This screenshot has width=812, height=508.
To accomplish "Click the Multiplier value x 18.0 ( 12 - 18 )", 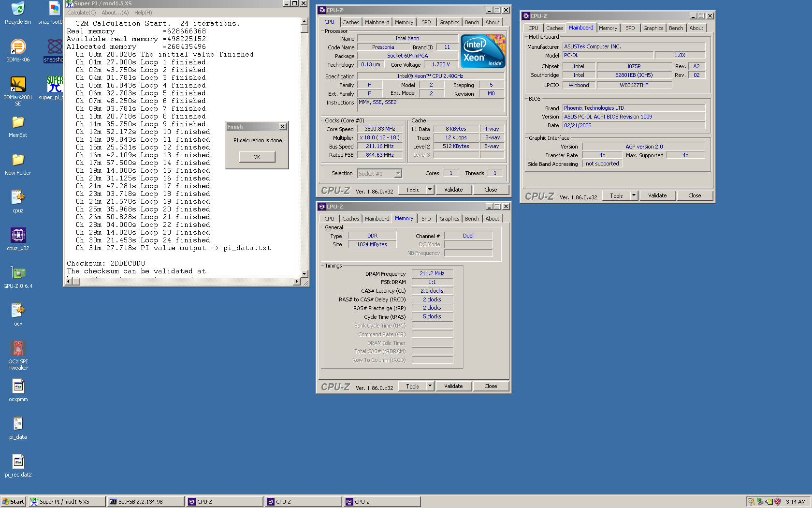I will 380,138.
